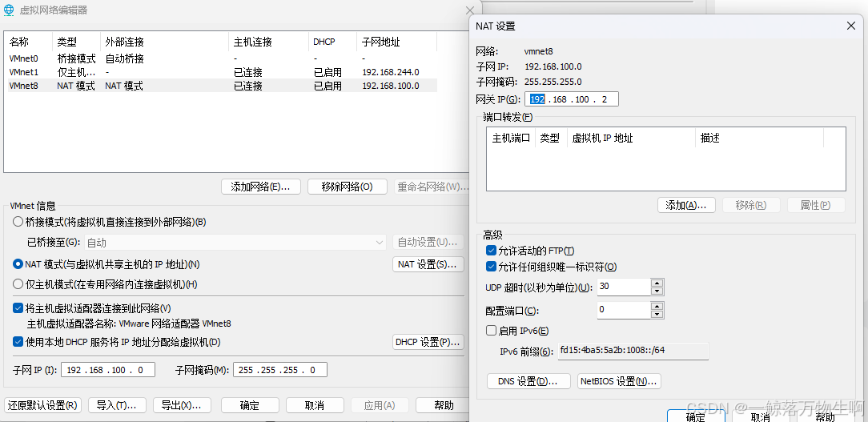The image size is (868, 422).
Task: Open NAT 设置(S)... button
Action: [428, 265]
